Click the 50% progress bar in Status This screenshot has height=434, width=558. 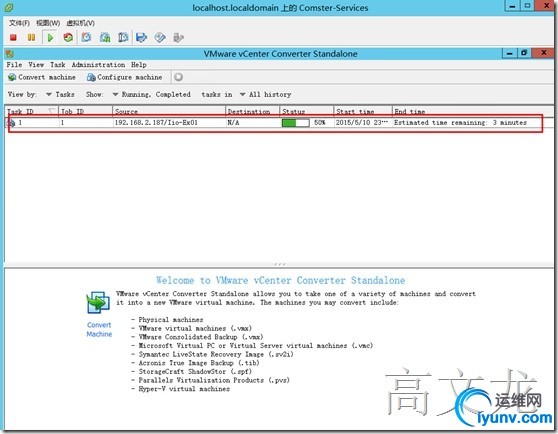point(295,123)
